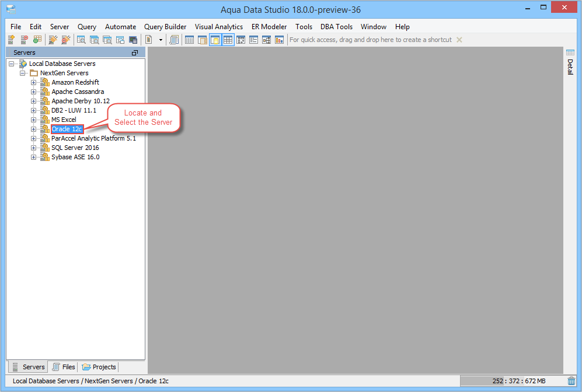Click the table with green dot icon

(37, 40)
